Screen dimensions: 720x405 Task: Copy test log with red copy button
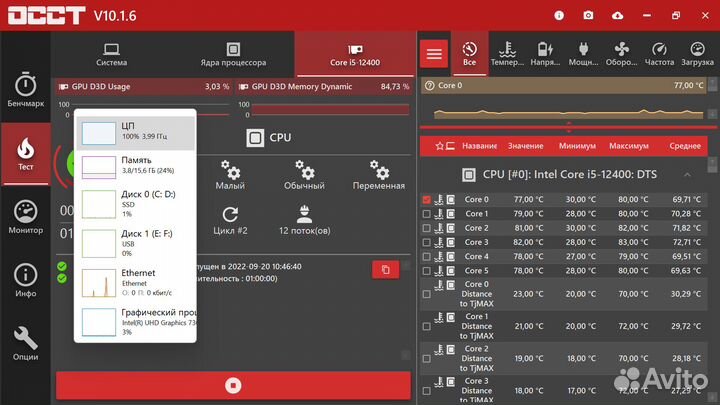[386, 270]
